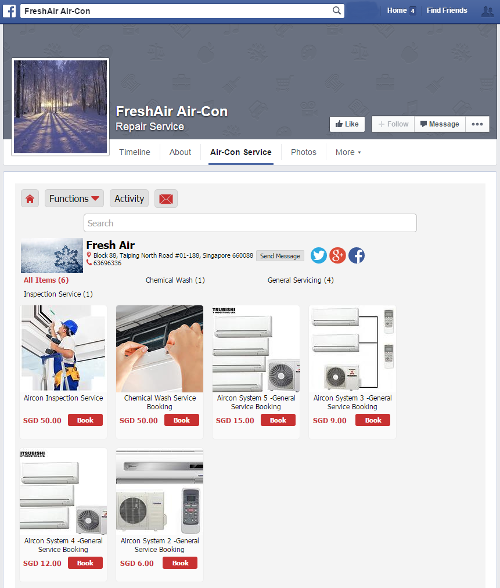Open Aircon System 5 service title
500x588 pixels.
[256, 402]
